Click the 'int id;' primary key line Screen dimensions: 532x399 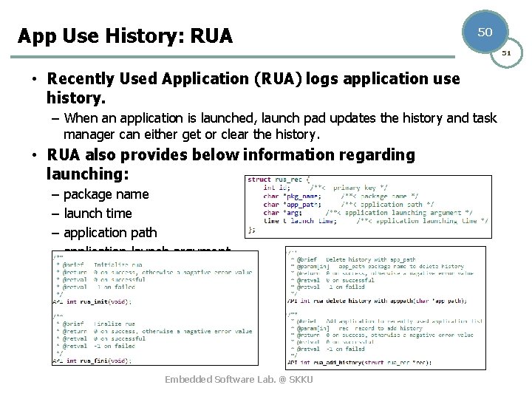(x=325, y=188)
